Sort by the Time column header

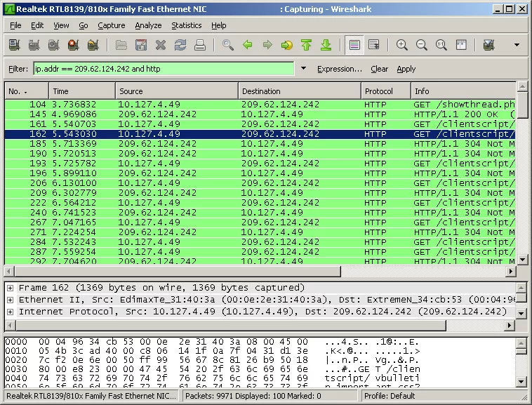click(x=82, y=91)
